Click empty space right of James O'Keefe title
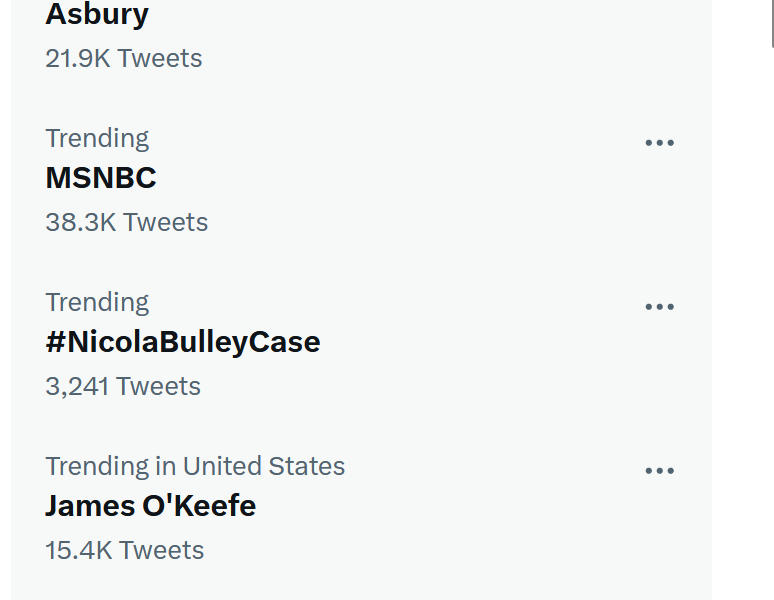774x600 pixels. coord(450,506)
